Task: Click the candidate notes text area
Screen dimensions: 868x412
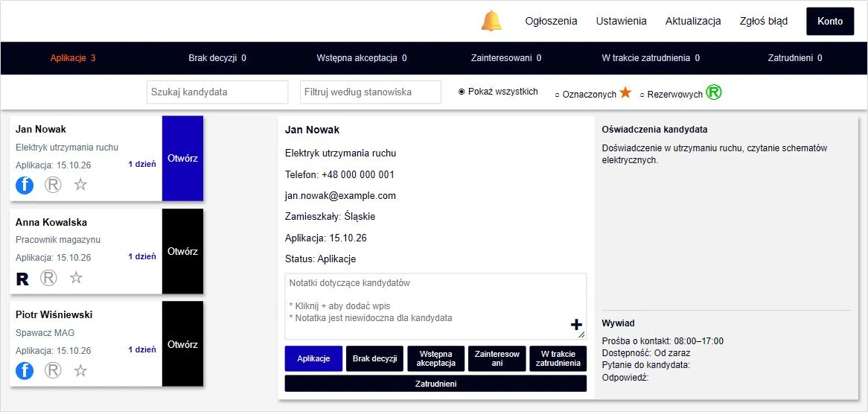Action: (435, 306)
